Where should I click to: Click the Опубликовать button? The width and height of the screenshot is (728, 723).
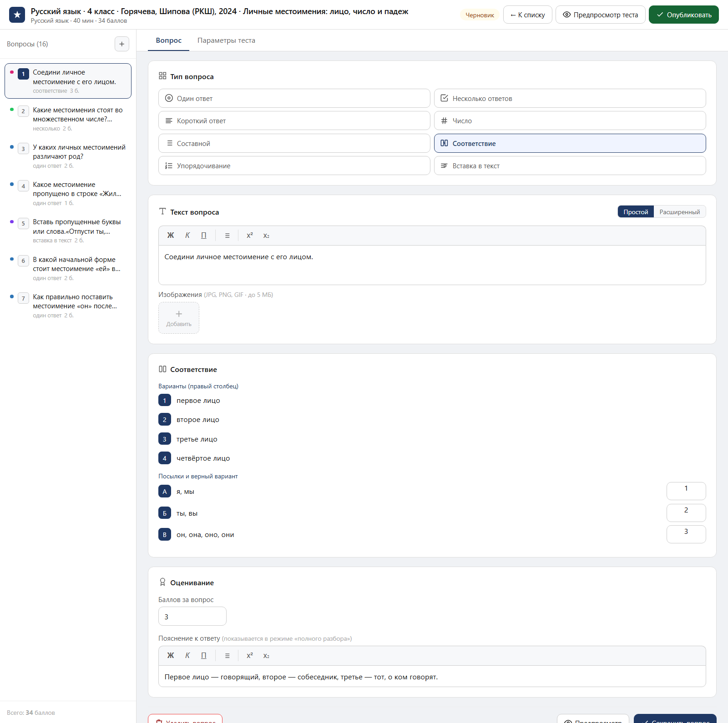[x=684, y=15]
